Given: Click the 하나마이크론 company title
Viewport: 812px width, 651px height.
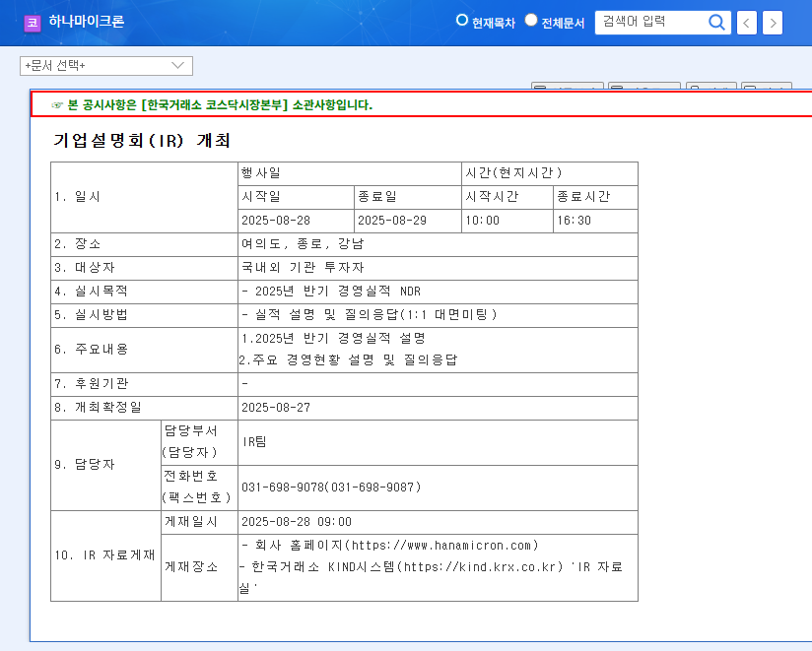Looking at the screenshot, I should 87,22.
